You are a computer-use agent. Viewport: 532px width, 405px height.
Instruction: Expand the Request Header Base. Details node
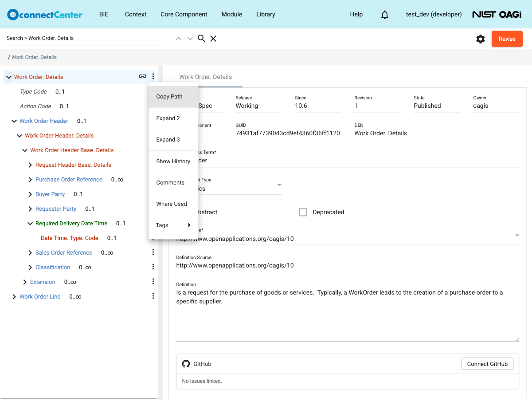(30, 165)
